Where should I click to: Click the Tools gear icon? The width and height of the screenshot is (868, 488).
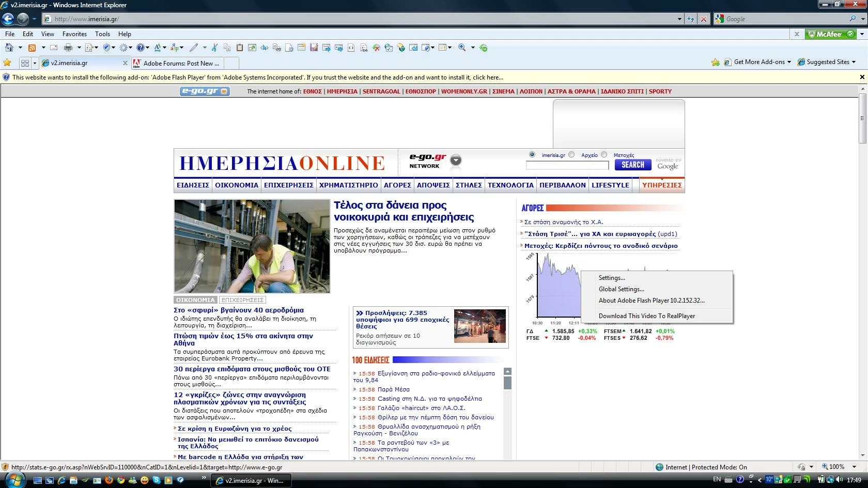click(123, 48)
